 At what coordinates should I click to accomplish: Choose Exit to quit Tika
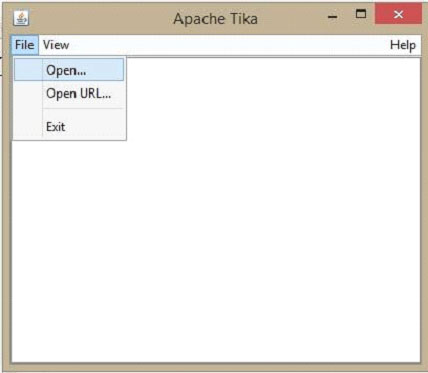click(x=69, y=127)
